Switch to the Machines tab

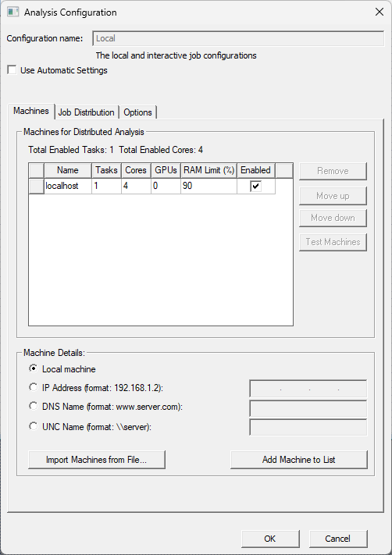(31, 111)
